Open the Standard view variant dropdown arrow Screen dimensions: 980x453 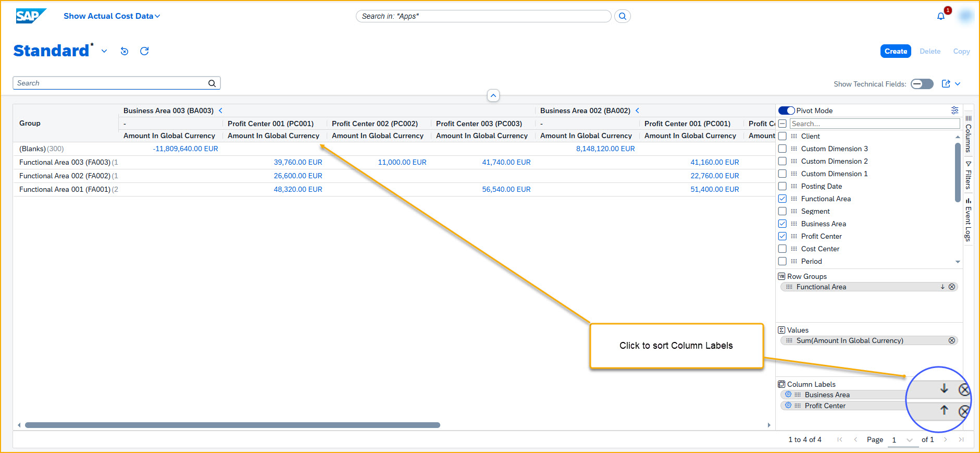[104, 51]
